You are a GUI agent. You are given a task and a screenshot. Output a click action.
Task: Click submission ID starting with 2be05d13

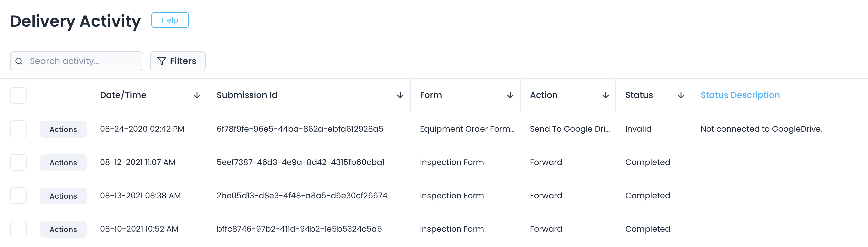coord(302,196)
